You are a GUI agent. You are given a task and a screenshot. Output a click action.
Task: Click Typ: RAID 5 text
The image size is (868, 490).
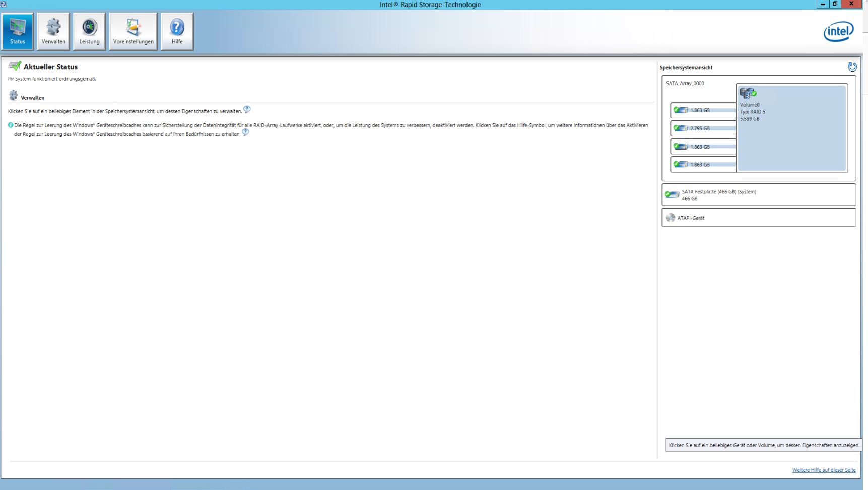[x=753, y=112]
